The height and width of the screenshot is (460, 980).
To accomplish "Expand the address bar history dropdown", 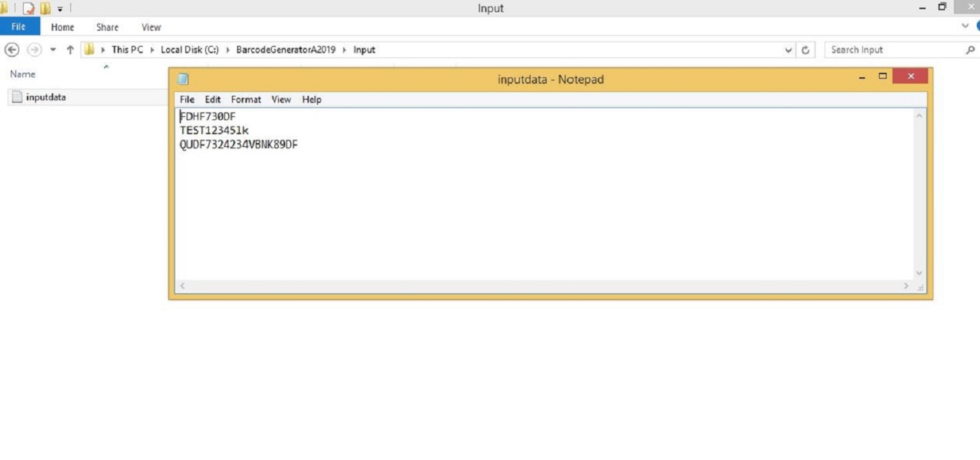I will pos(789,50).
